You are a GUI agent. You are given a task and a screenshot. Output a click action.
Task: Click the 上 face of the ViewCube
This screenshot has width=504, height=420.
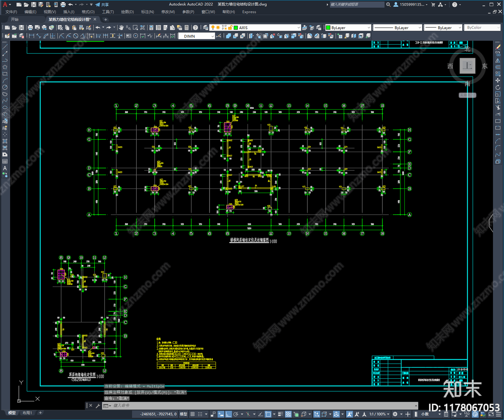467,66
